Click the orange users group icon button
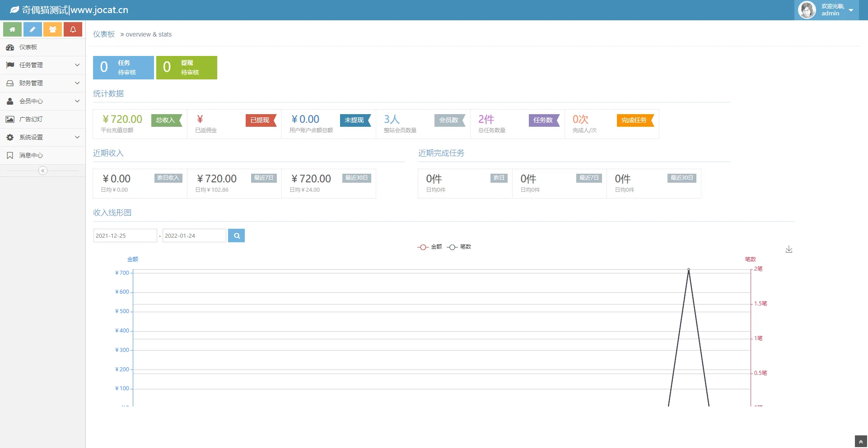Viewport: 868px width, 448px height. (53, 29)
